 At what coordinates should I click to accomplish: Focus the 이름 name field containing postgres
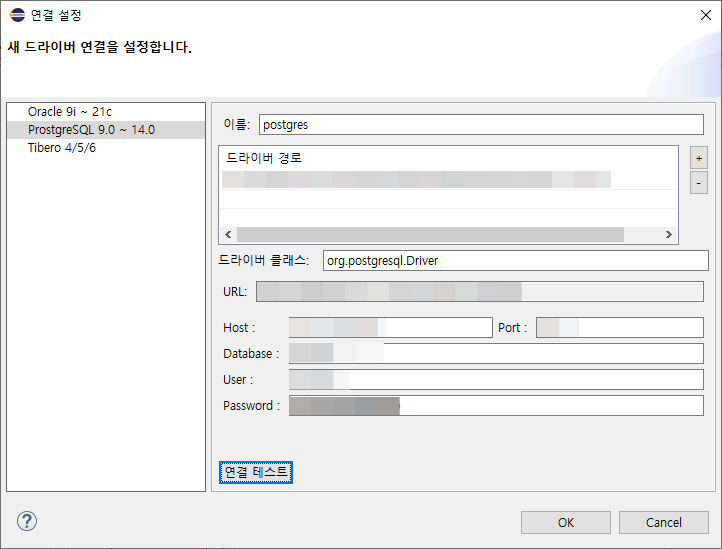(x=481, y=125)
